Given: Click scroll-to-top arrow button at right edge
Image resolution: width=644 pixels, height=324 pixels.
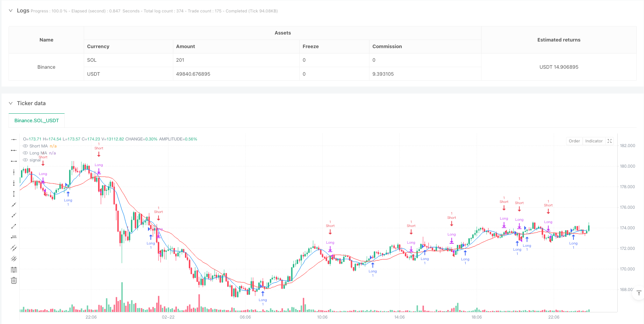Looking at the screenshot, I should tap(639, 293).
